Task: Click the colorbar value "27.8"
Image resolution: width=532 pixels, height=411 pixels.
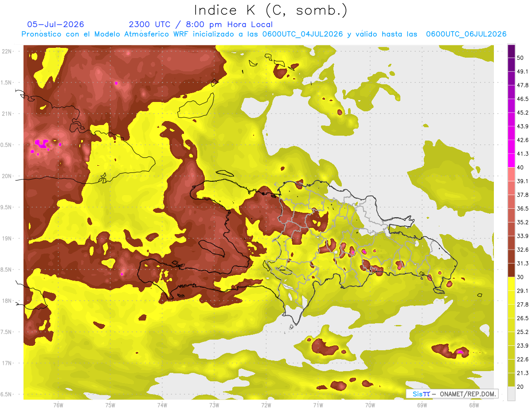Action: [523, 304]
